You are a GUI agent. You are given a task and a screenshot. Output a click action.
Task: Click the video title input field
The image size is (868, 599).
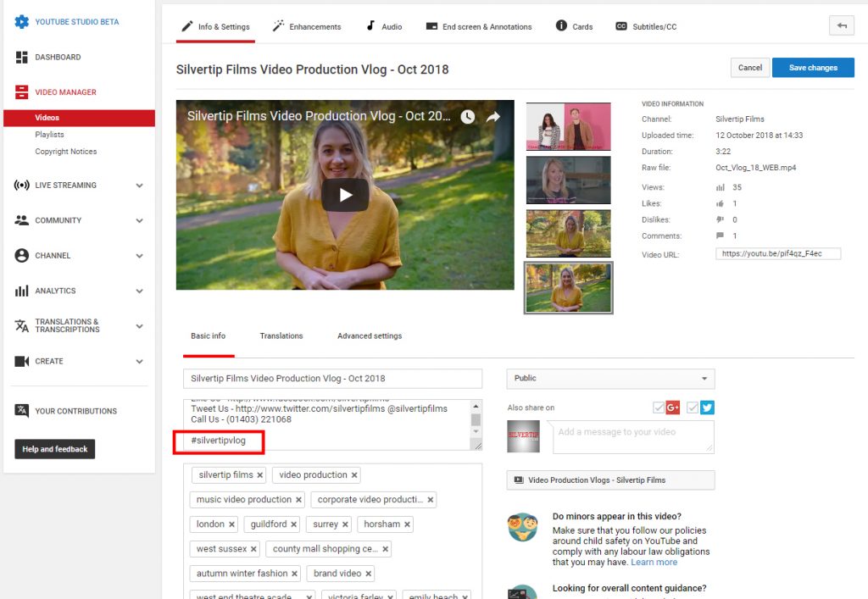pyautogui.click(x=332, y=379)
